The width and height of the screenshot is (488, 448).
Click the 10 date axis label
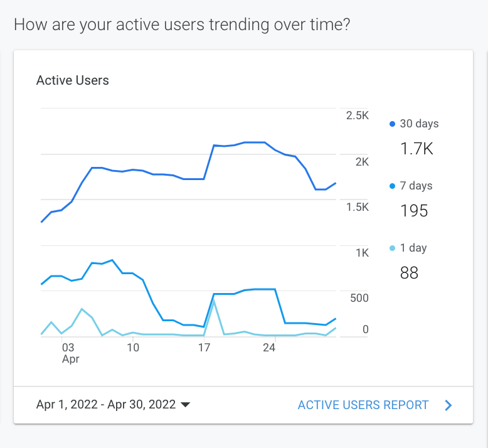(x=132, y=347)
